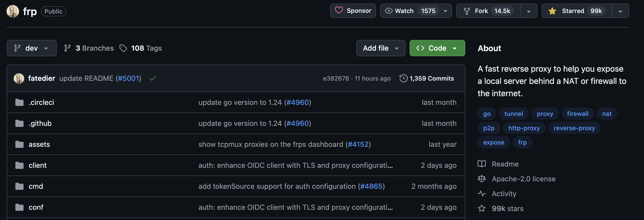
Task: Click the Activity pulse icon
Action: [x=481, y=194]
